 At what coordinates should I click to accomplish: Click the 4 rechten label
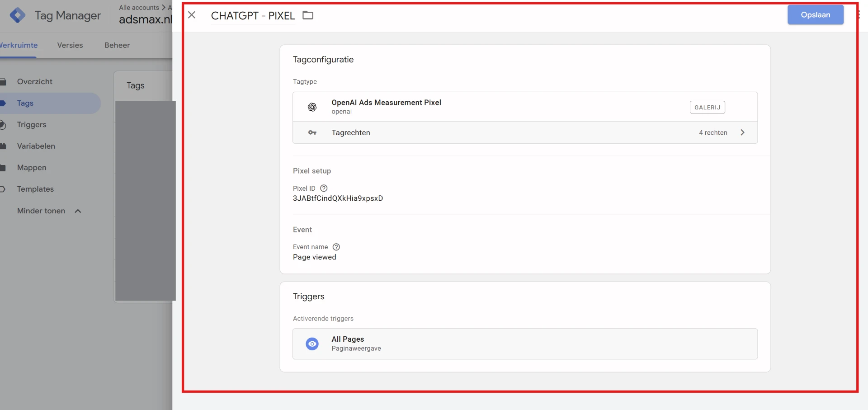click(x=713, y=132)
